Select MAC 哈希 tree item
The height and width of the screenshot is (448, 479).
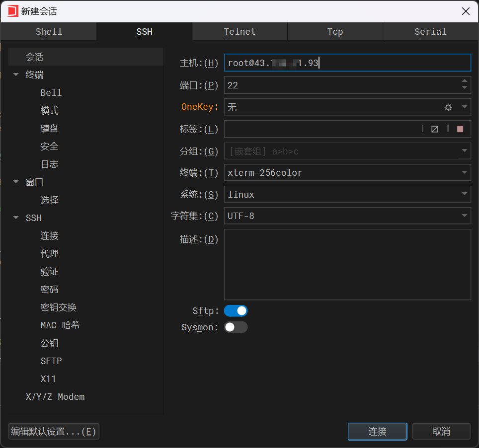pos(60,325)
